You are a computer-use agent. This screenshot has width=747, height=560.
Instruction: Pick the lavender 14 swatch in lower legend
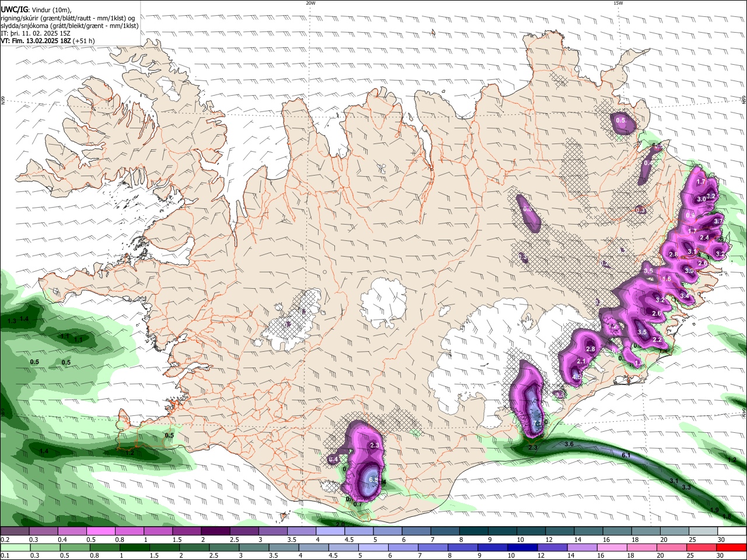coord(582,547)
